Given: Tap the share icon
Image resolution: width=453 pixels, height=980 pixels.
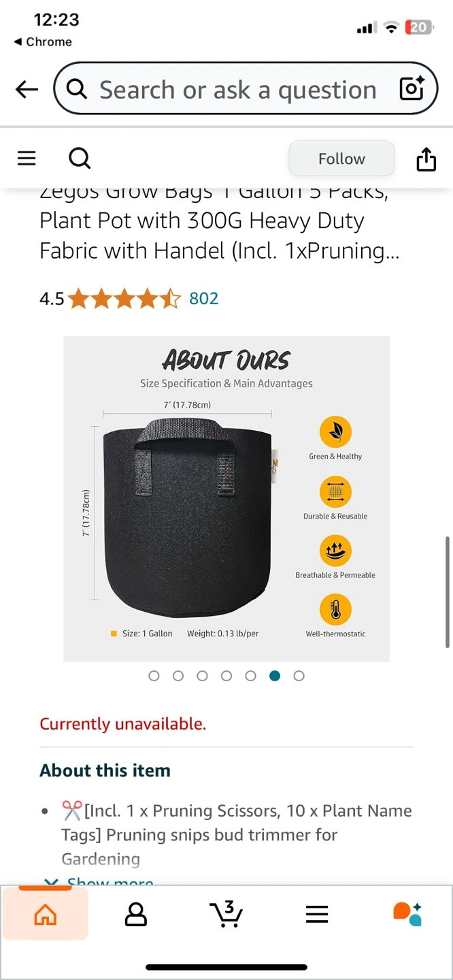Looking at the screenshot, I should (x=426, y=159).
